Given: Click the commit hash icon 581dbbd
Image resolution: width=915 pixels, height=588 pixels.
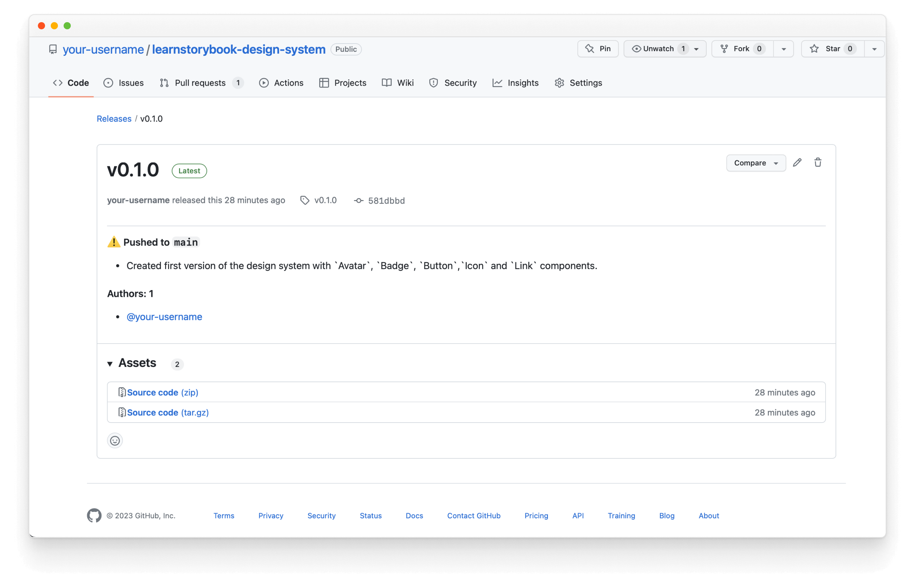Looking at the screenshot, I should (x=357, y=200).
